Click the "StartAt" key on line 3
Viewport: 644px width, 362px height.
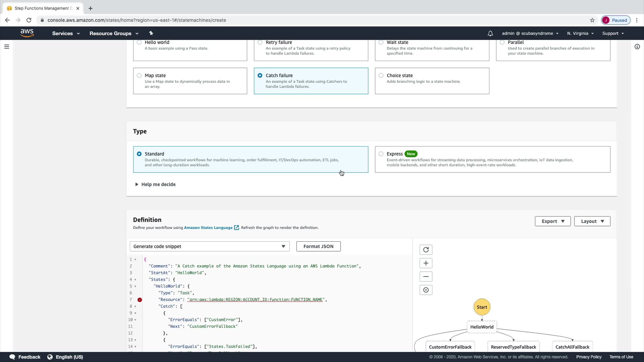point(160,273)
